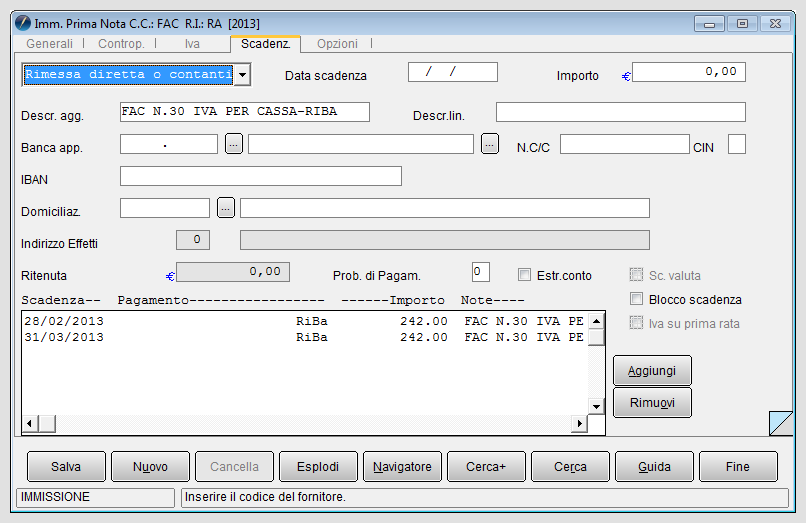Open the Guida help button
This screenshot has width=806, height=523.
[x=654, y=466]
